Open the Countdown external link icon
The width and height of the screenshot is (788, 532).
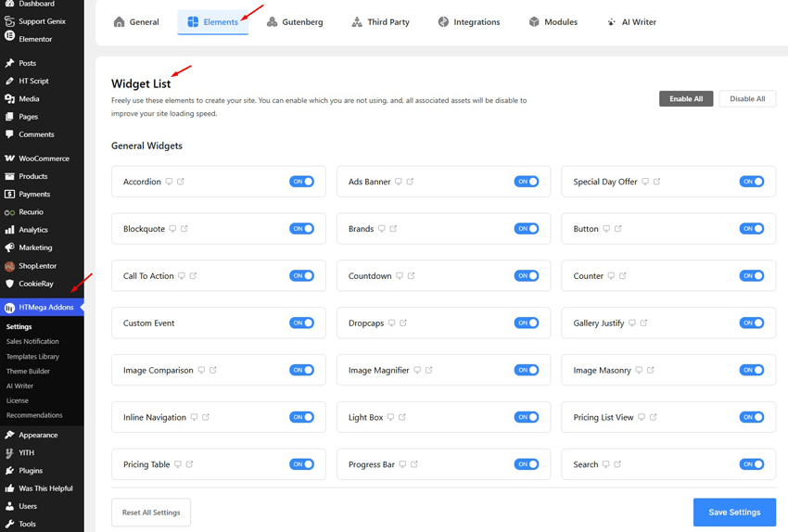tap(411, 276)
